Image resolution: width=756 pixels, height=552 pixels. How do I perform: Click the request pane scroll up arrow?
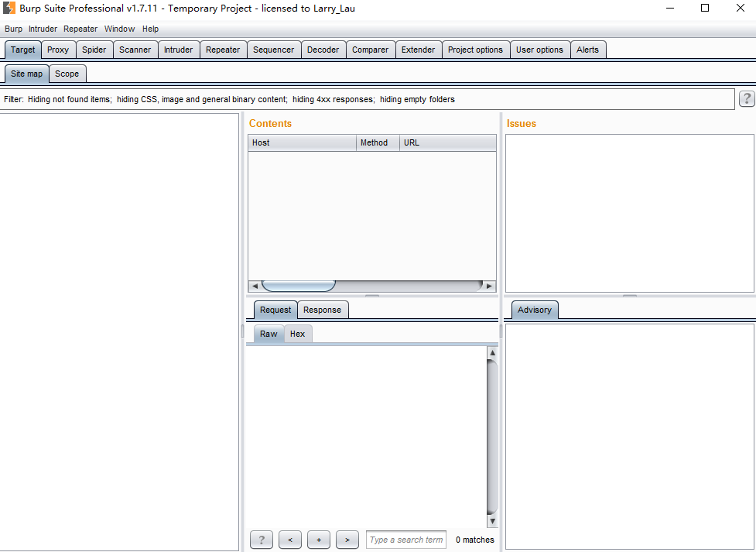[492, 353]
